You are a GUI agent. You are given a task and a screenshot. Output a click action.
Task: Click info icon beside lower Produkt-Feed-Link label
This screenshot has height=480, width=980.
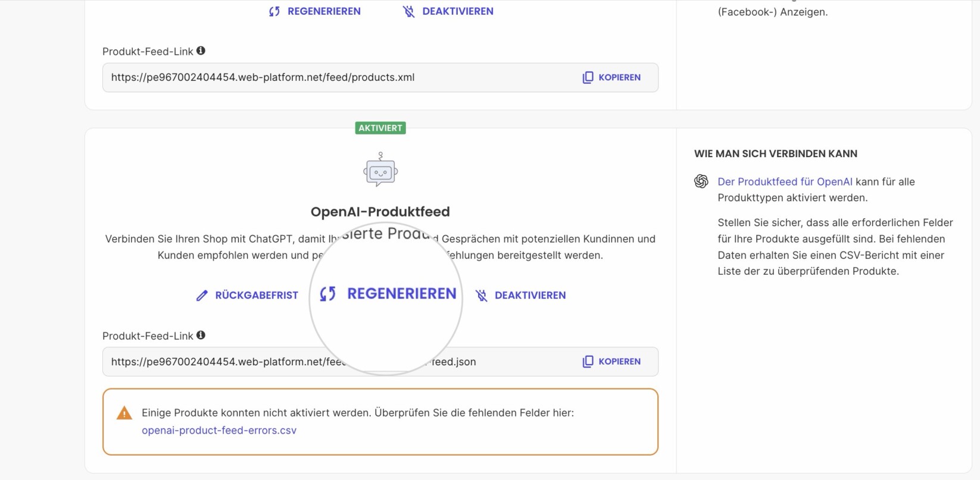[201, 335]
